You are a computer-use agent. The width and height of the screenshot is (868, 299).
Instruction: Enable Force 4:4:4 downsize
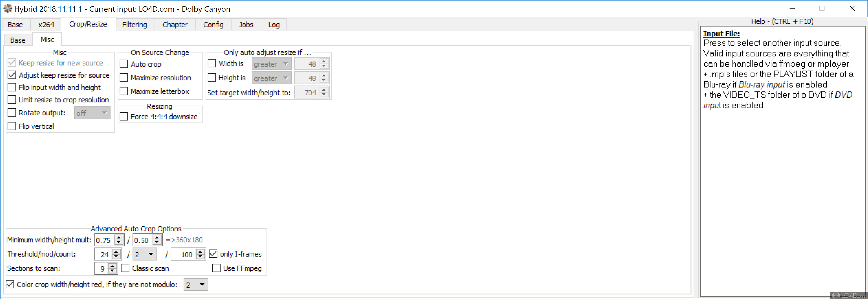pos(124,116)
